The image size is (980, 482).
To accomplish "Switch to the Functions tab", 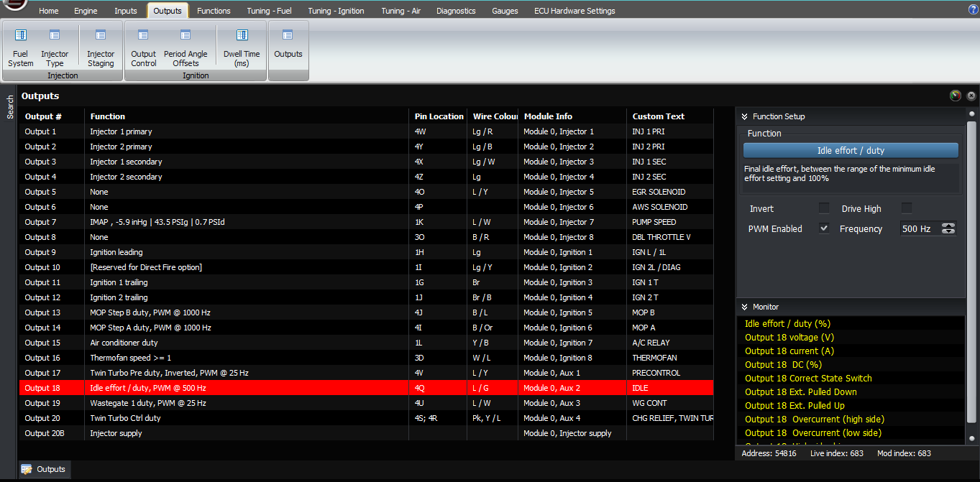I will pyautogui.click(x=214, y=11).
